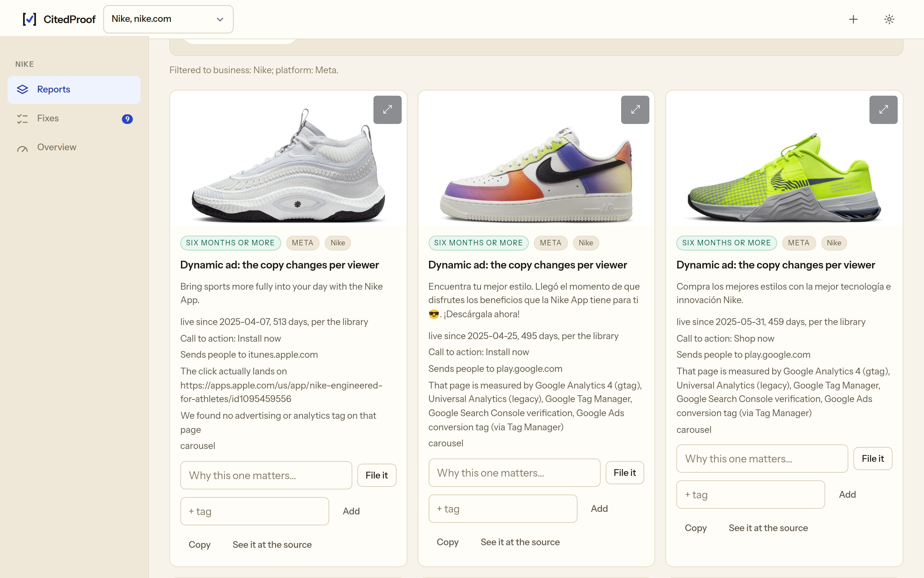Click Add tag on the itunes.apple.com card
This screenshot has height=578, width=924.
coord(351,511)
